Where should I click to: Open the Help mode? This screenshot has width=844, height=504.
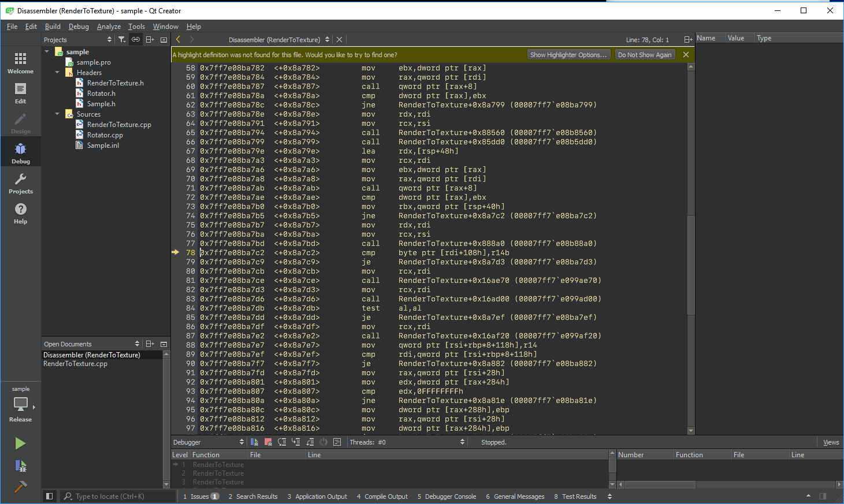coord(20,213)
